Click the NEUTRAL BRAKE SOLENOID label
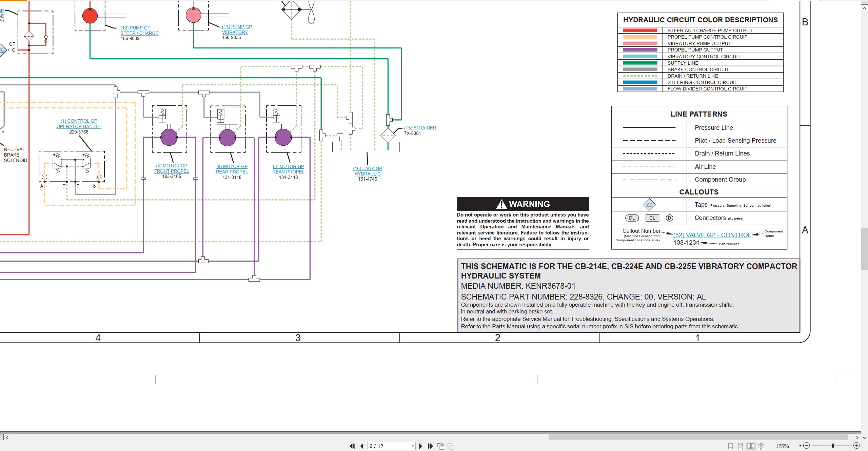 (x=16, y=155)
